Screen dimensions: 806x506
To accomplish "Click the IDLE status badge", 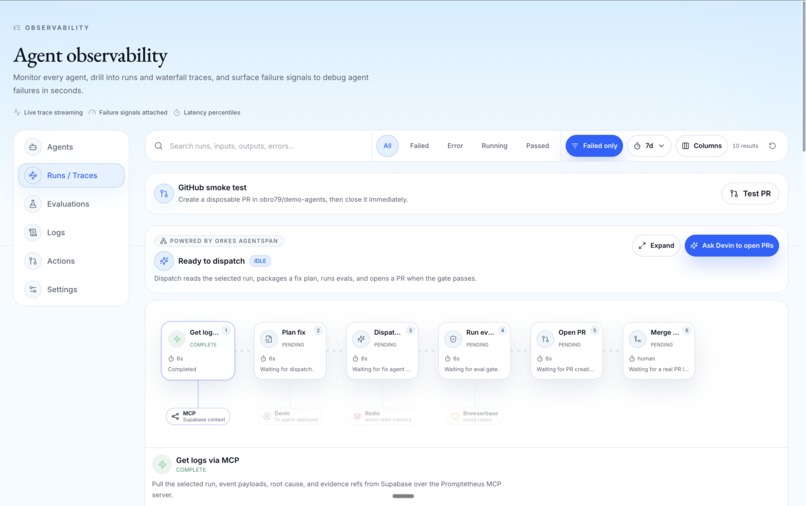I will 260,261.
